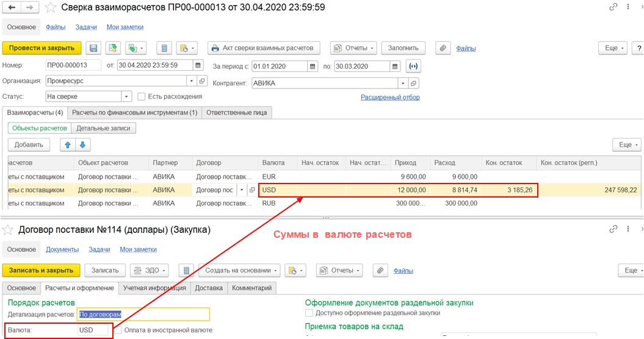644x339 pixels.
Task: Get link to the reconciliation document
Action: pos(613,7)
